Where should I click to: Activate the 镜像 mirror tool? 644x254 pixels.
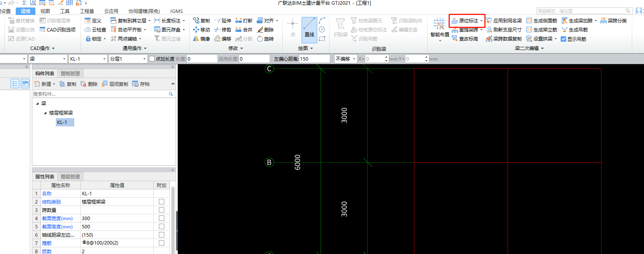201,39
